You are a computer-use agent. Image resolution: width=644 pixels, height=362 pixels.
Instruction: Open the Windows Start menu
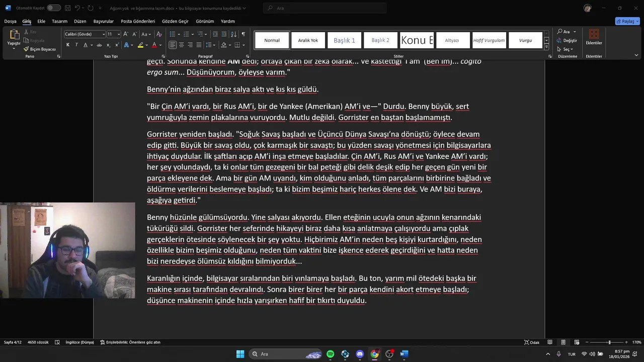click(x=240, y=354)
